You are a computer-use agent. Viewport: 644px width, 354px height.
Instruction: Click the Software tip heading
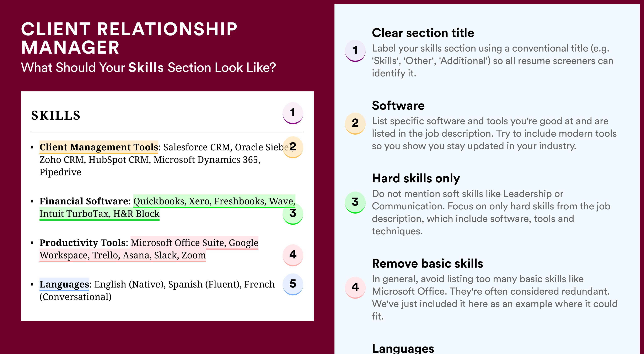click(398, 106)
